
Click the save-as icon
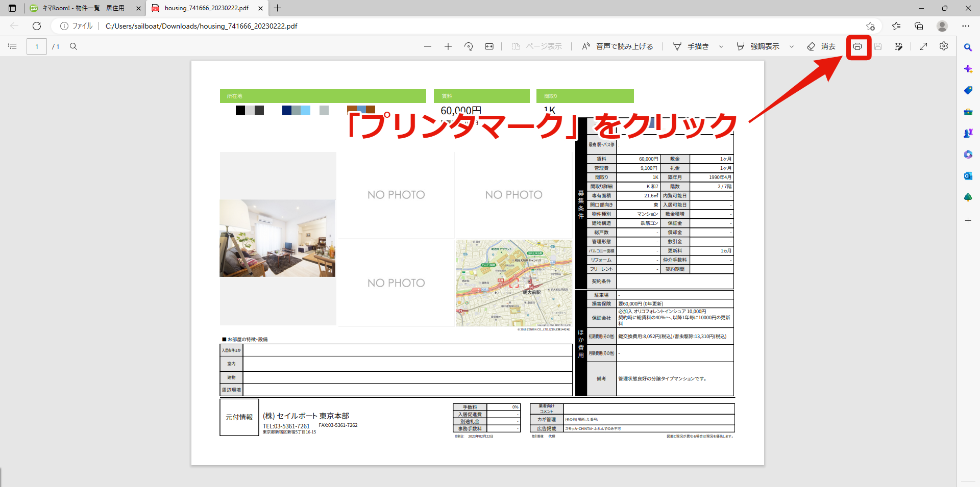898,46
